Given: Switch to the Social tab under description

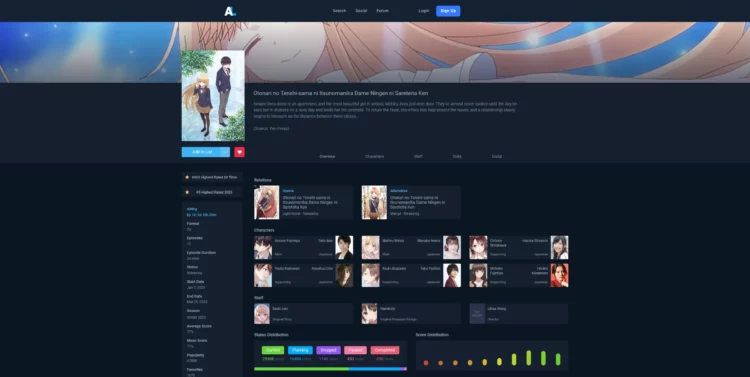Looking at the screenshot, I should pyautogui.click(x=497, y=156).
